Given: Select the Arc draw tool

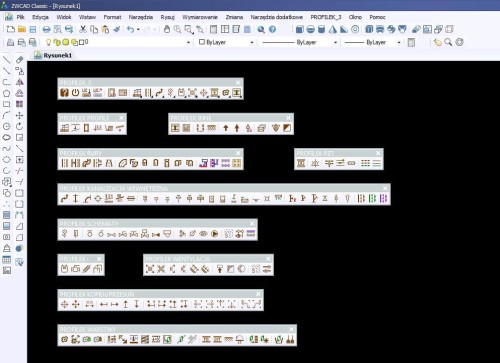Looking at the screenshot, I should [x=6, y=115].
